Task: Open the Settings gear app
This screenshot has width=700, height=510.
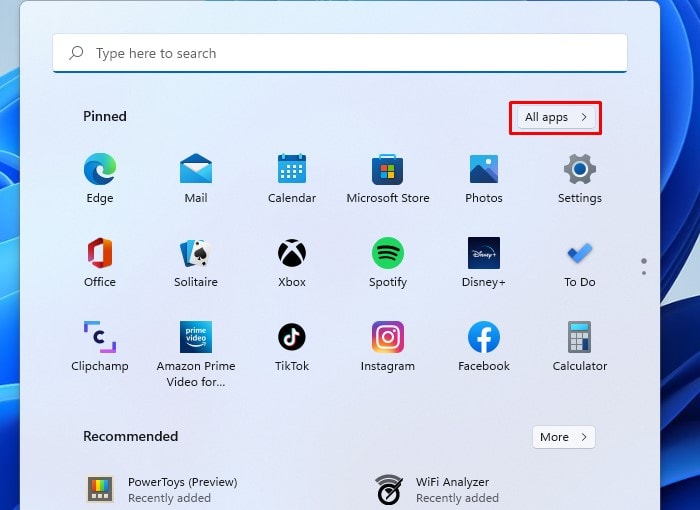Action: click(x=579, y=178)
